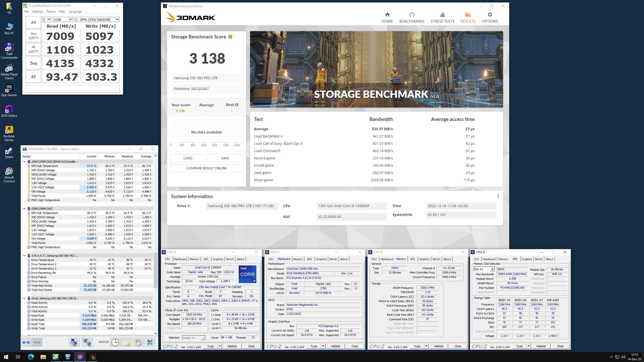Click CrystalDiskMark empty status text box
The image size is (644, 362).
(x=72, y=89)
